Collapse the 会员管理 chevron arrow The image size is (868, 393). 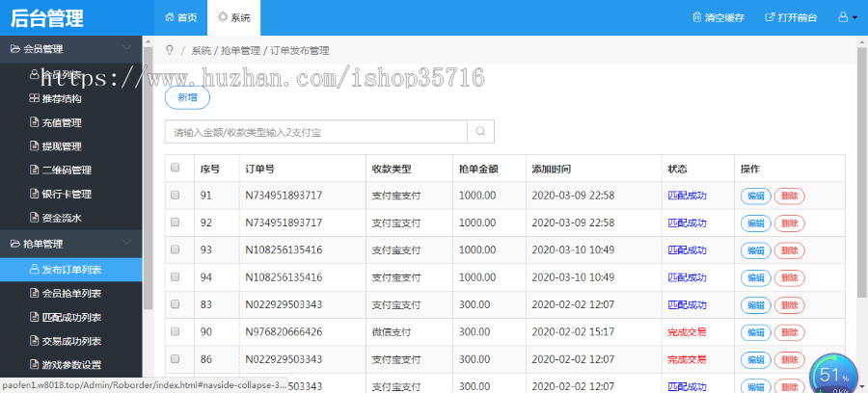(126, 48)
